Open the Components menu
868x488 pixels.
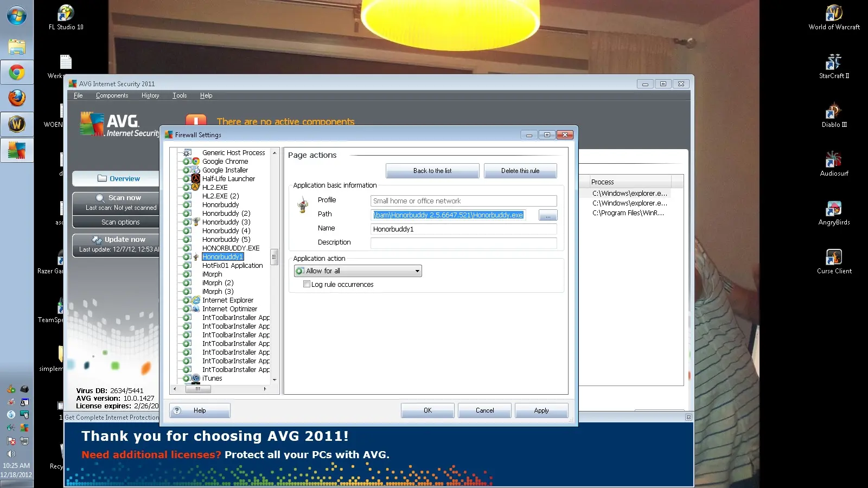pos(112,95)
